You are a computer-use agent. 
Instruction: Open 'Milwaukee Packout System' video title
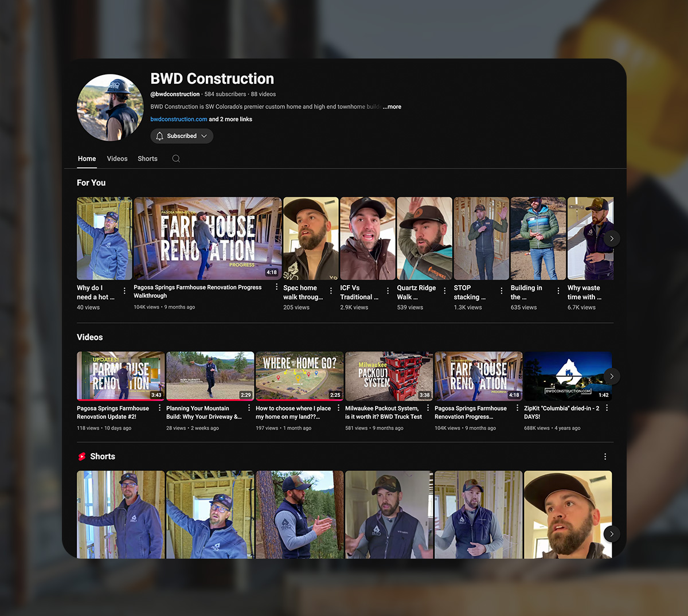(x=383, y=412)
